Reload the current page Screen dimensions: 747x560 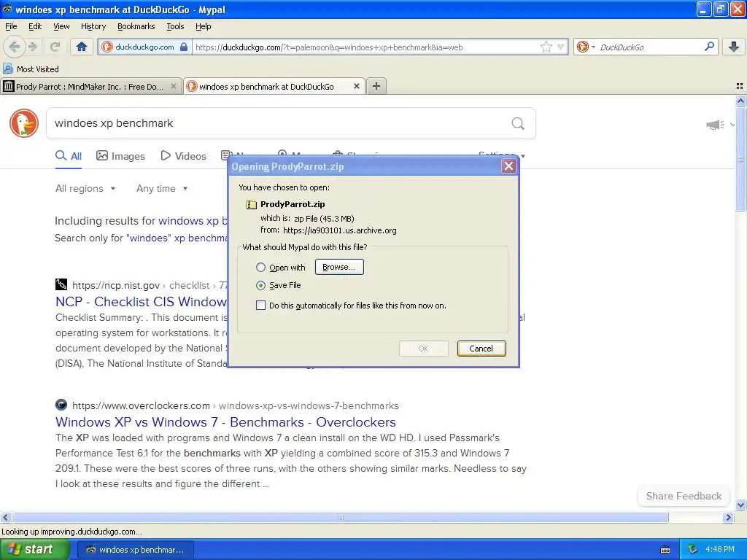click(55, 47)
